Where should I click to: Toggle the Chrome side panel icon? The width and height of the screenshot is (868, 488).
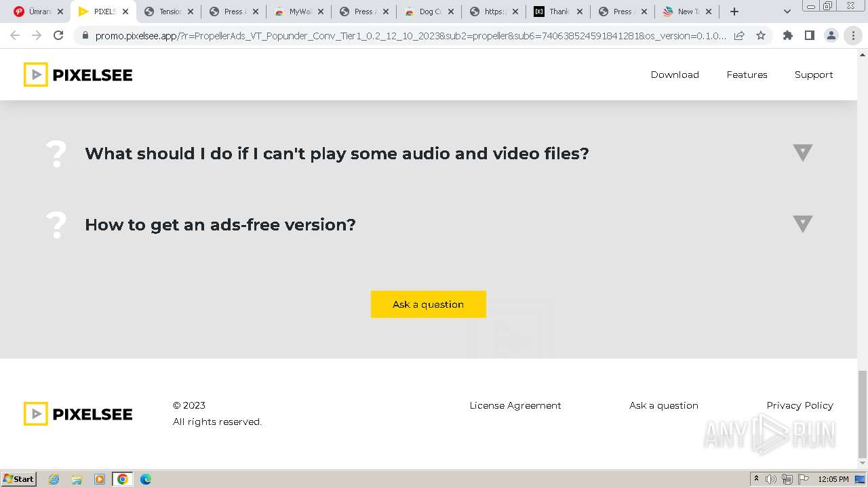point(809,35)
